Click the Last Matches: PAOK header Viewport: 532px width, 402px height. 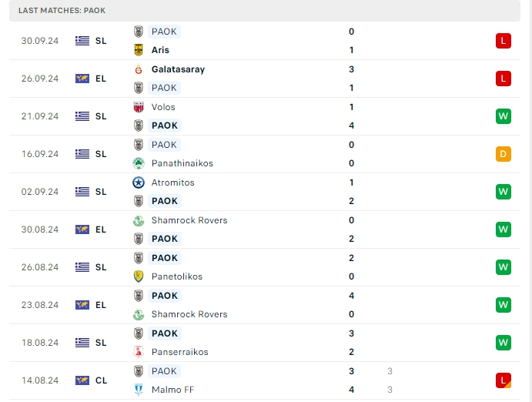point(62,11)
